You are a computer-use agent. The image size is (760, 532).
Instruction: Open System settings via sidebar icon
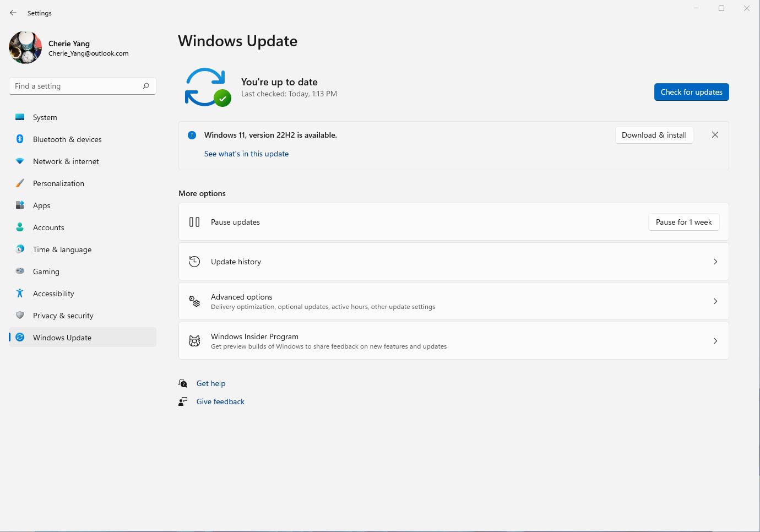20,117
